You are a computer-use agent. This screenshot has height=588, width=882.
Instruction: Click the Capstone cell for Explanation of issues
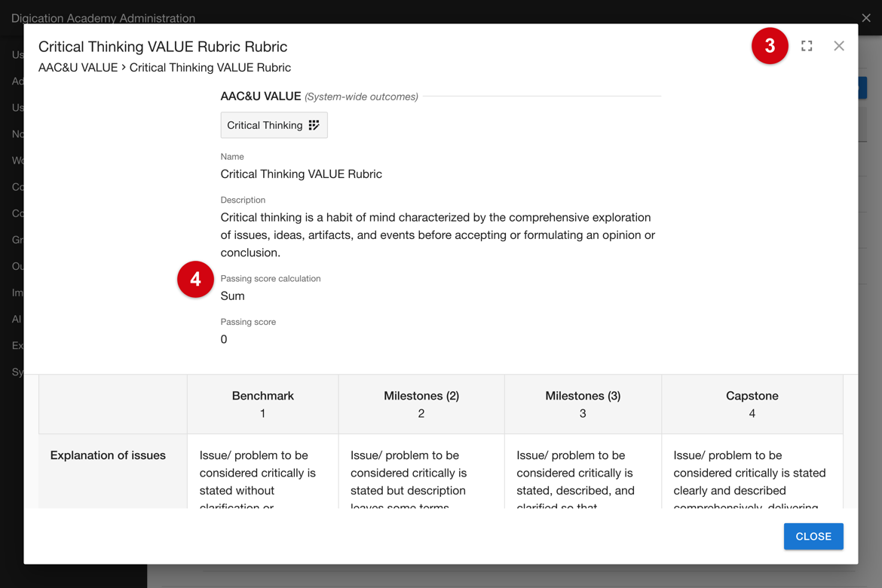click(x=752, y=471)
